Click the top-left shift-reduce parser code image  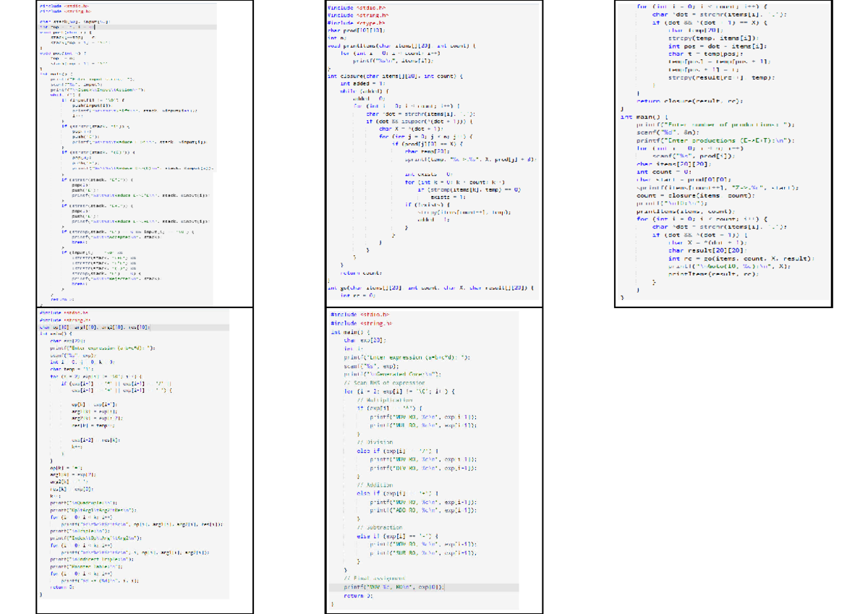point(145,153)
